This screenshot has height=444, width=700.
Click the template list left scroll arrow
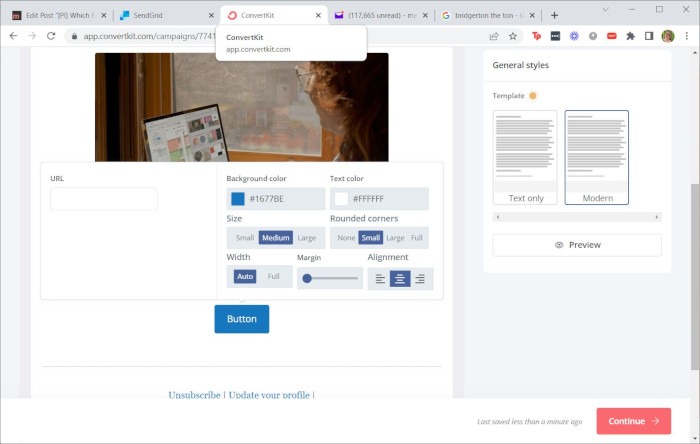(498, 217)
